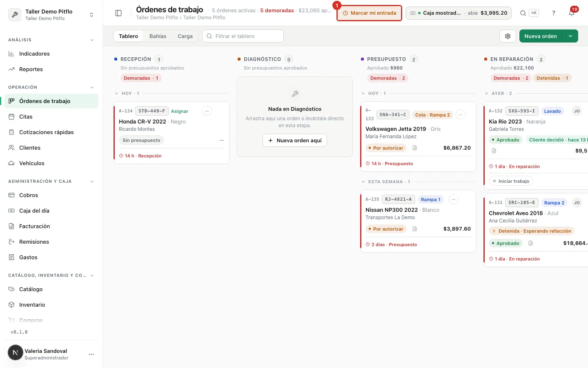Open notifications bell with 10 badge
This screenshot has width=588, height=368.
tap(572, 13)
